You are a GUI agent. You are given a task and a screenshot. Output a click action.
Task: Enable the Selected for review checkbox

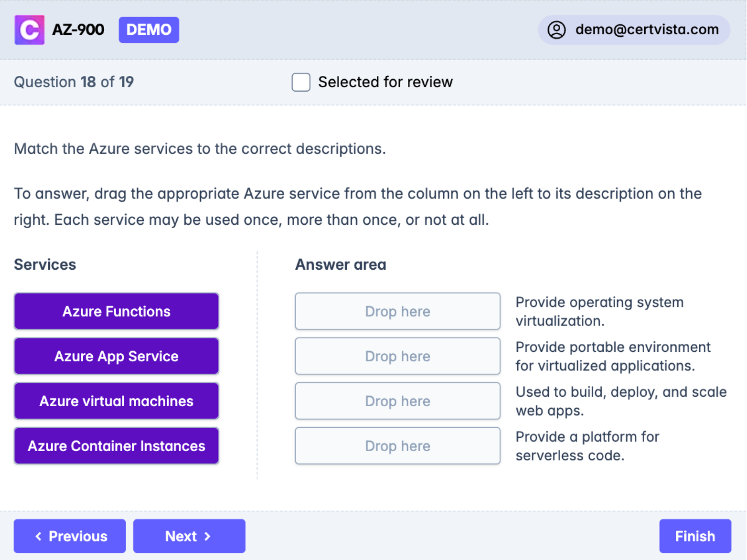click(301, 82)
